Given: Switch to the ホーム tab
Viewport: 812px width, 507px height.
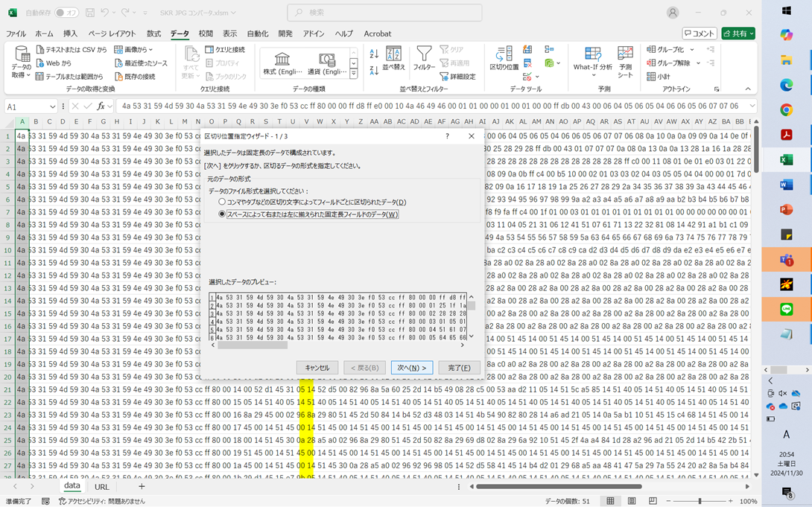Looking at the screenshot, I should 44,34.
